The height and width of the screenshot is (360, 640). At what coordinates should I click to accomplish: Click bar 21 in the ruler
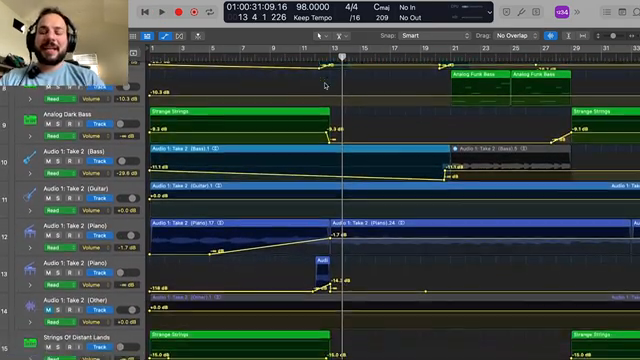(455, 48)
